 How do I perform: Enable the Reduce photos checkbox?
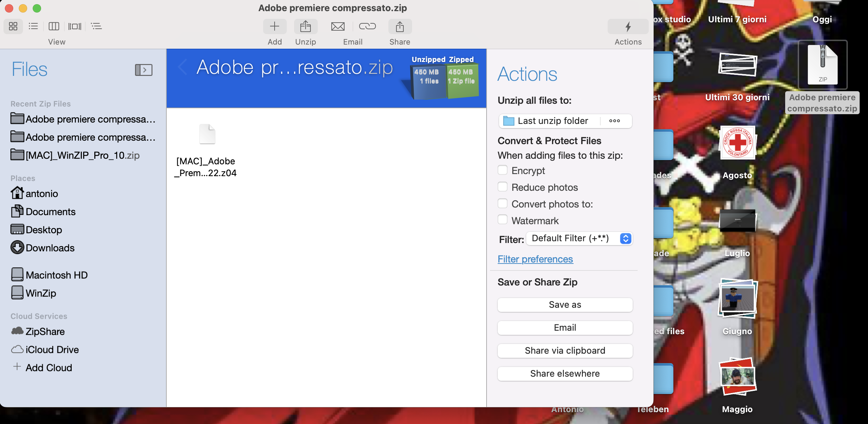click(502, 187)
